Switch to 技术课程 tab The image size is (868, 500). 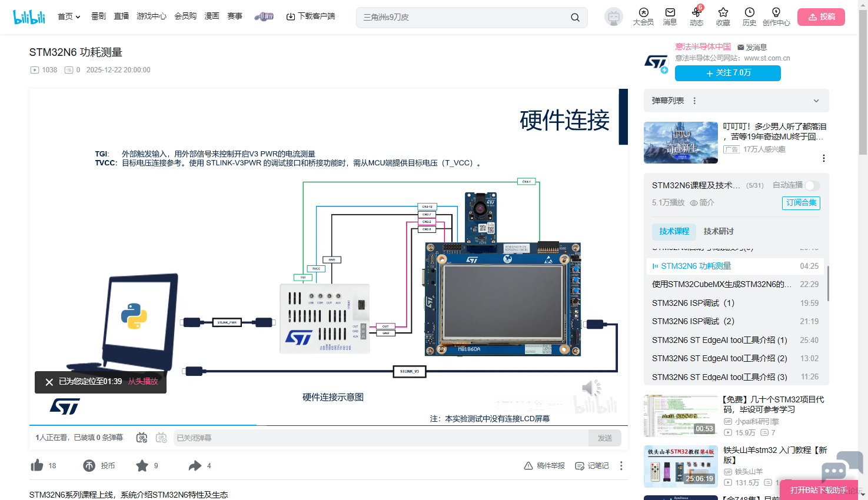[674, 231]
